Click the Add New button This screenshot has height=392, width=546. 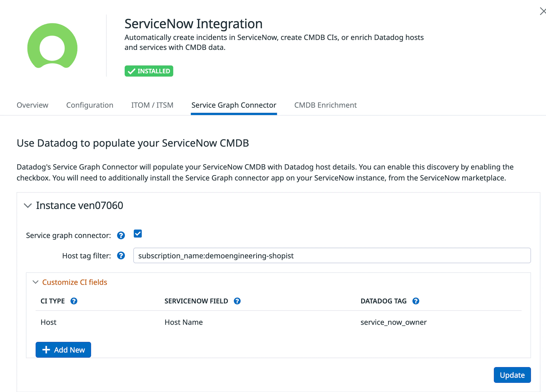point(63,350)
